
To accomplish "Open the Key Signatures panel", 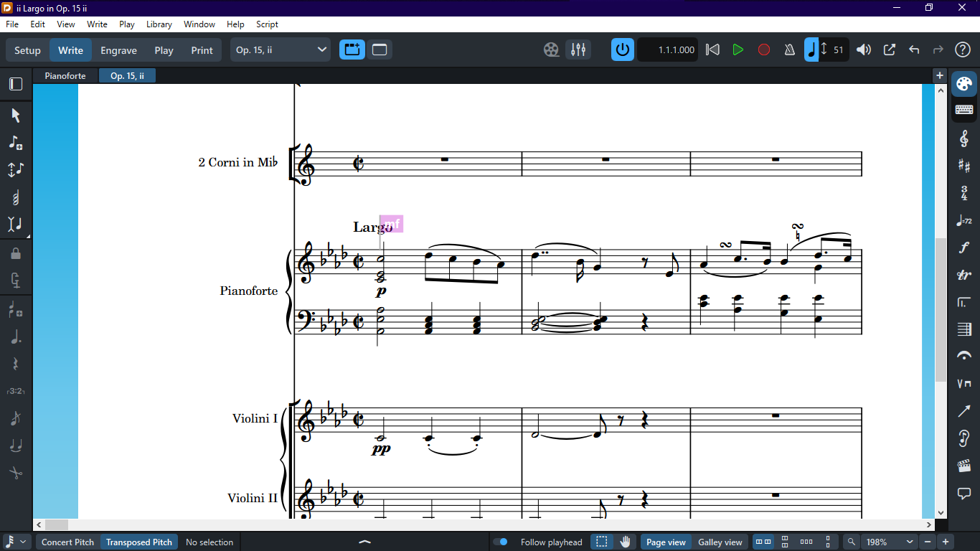I will coord(964,166).
